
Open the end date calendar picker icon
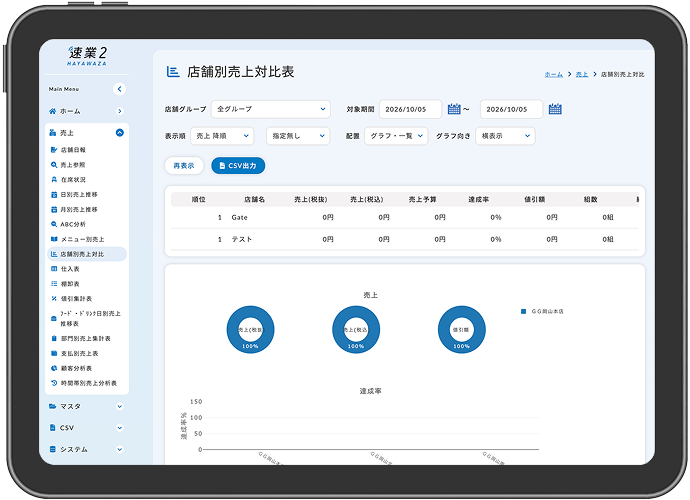555,109
